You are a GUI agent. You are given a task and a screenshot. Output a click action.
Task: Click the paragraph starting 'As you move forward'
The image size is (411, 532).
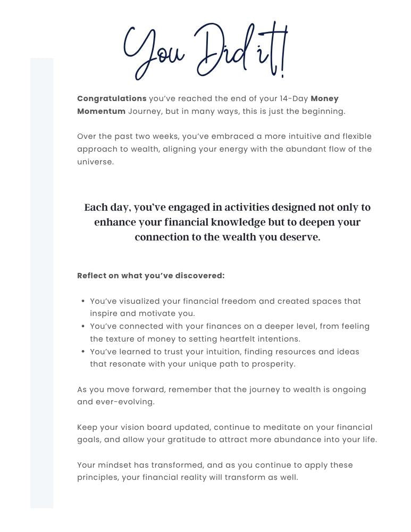coord(221,395)
